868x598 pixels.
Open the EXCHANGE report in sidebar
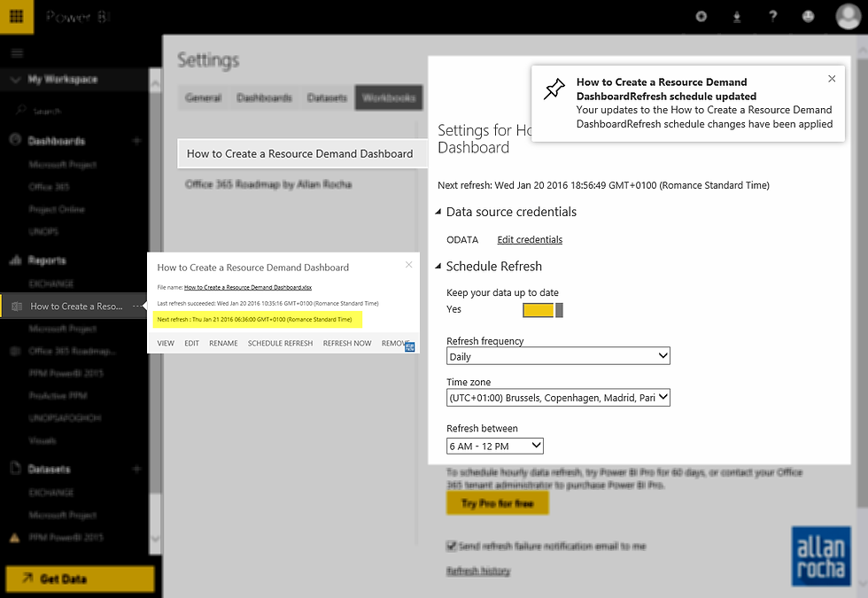51,283
